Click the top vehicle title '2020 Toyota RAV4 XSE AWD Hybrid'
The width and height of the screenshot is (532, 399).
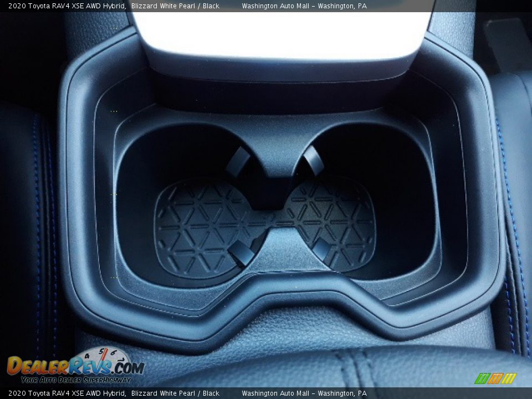click(x=66, y=6)
